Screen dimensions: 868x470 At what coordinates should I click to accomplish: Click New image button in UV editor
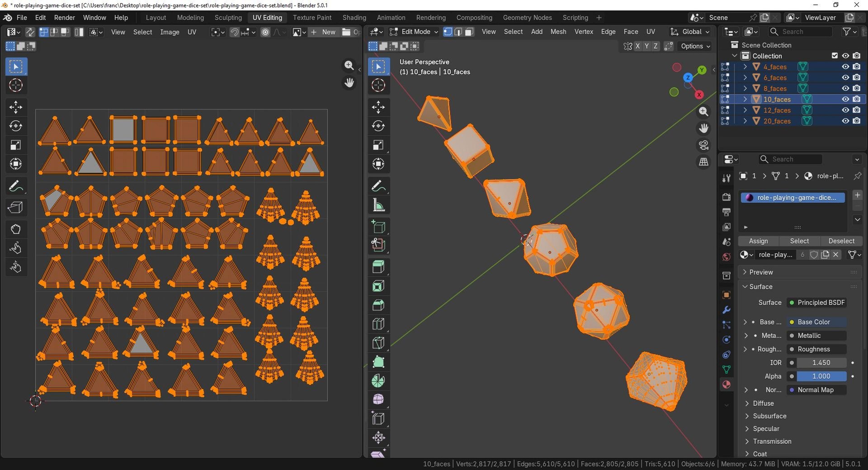[x=324, y=32]
